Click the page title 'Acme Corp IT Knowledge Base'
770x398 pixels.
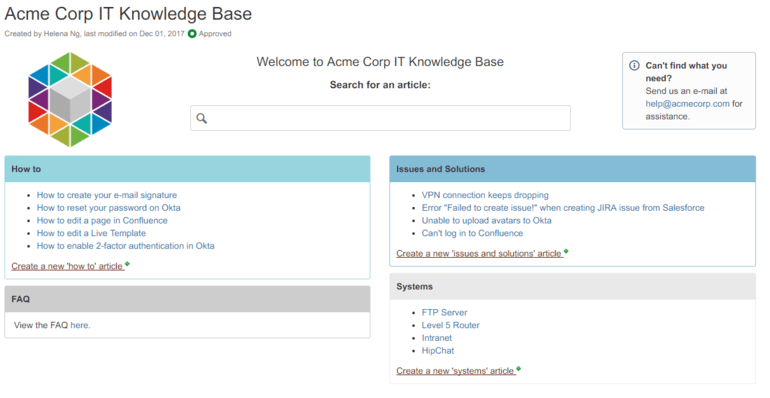(x=128, y=14)
